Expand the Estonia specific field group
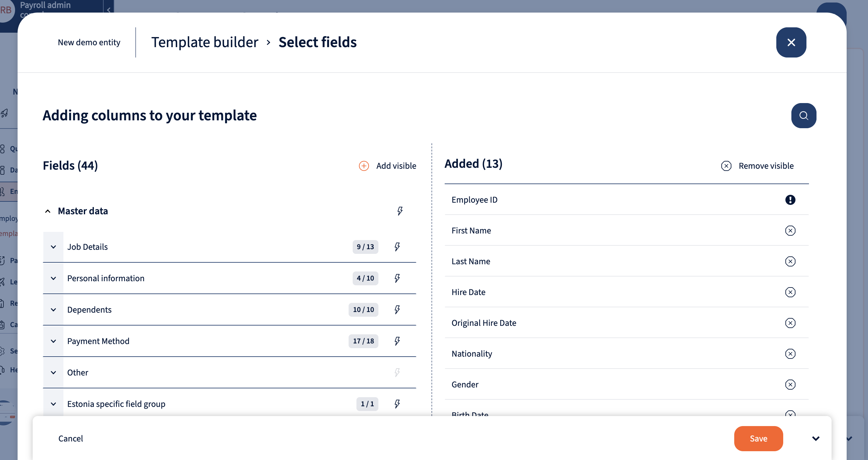This screenshot has width=868, height=460. 53,403
